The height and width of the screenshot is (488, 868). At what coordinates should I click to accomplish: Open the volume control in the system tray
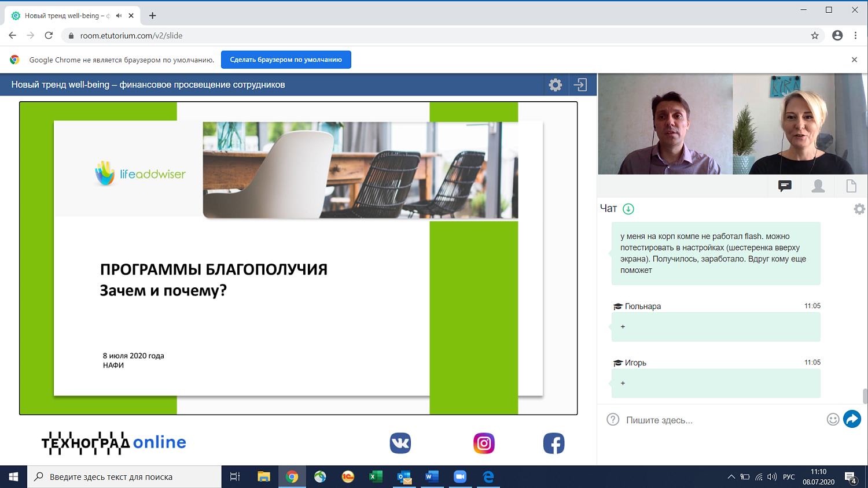772,477
